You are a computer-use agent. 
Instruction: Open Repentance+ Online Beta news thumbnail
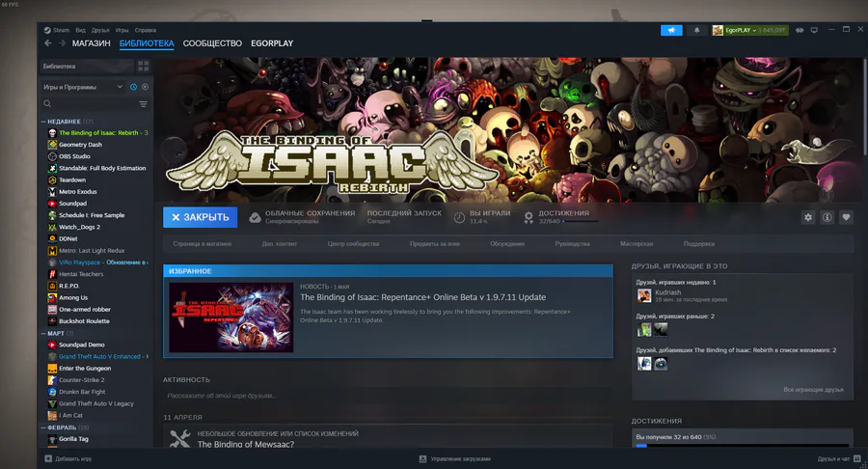[x=231, y=317]
